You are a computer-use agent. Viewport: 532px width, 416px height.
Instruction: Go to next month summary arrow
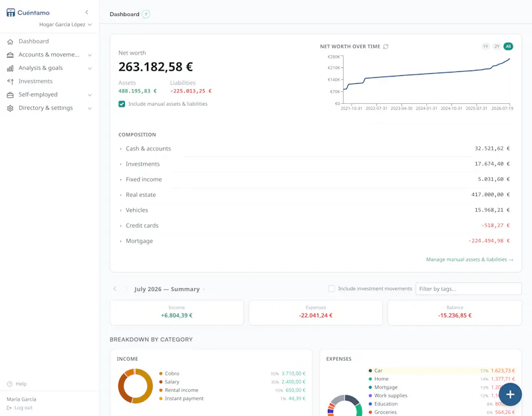click(126, 289)
